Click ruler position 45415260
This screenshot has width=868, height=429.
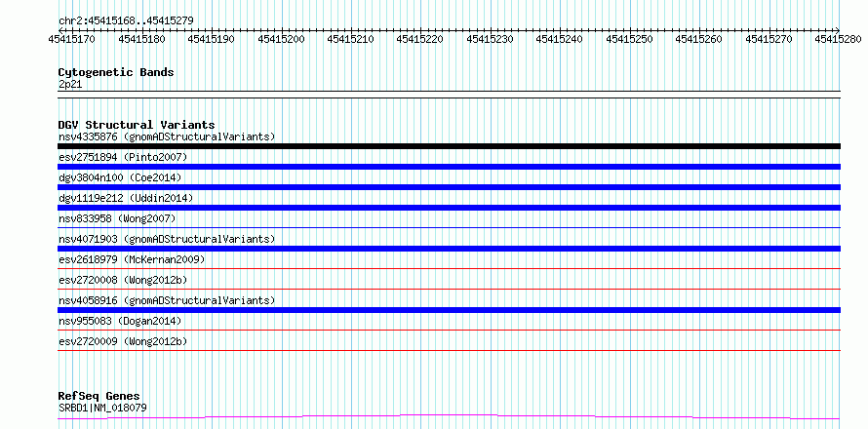tap(699, 39)
